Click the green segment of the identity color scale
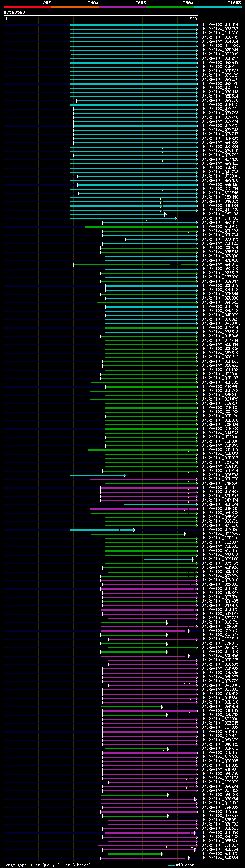 [x=170, y=7]
